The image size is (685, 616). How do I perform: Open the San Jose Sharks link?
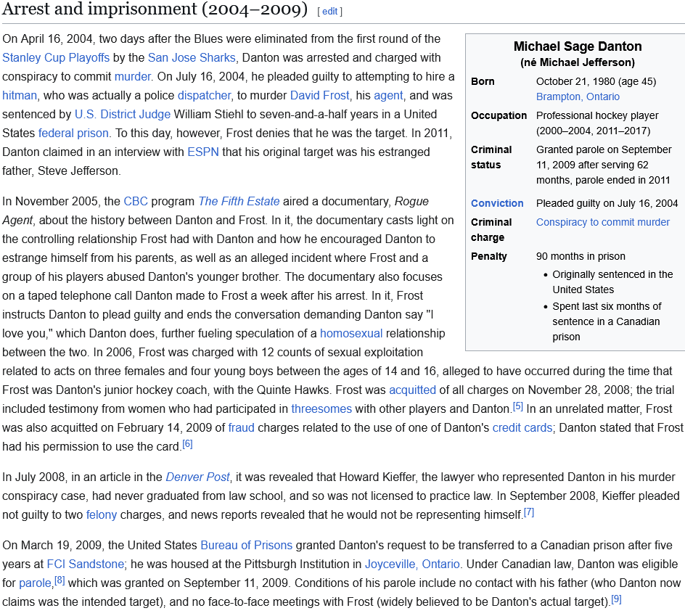click(192, 57)
